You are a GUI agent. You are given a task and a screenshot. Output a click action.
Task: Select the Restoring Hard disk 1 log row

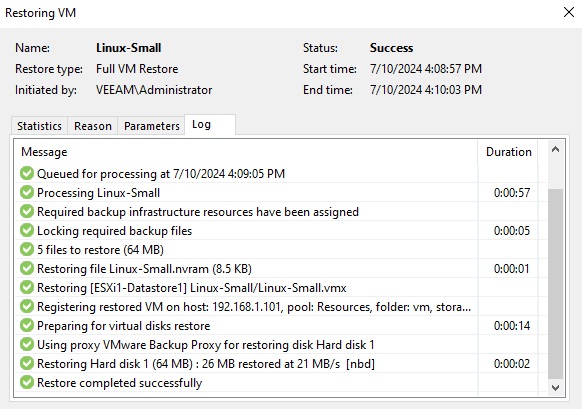click(x=277, y=363)
